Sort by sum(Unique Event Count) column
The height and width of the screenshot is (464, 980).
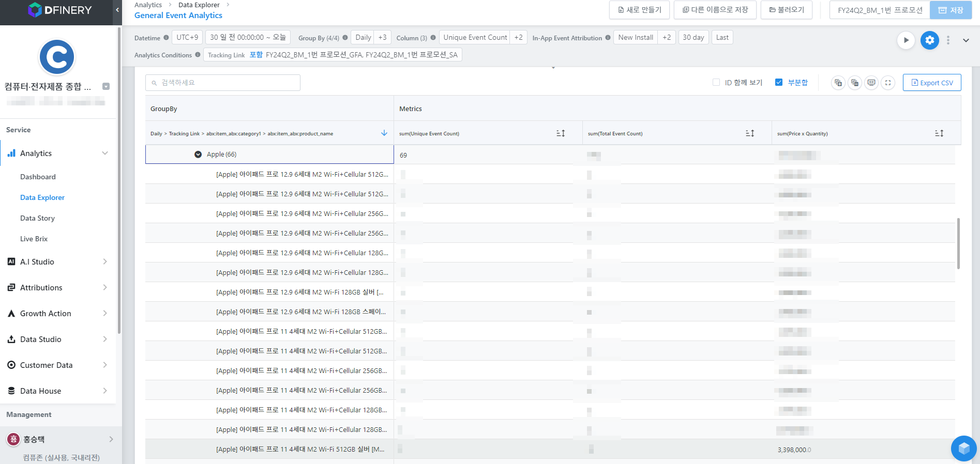(561, 133)
